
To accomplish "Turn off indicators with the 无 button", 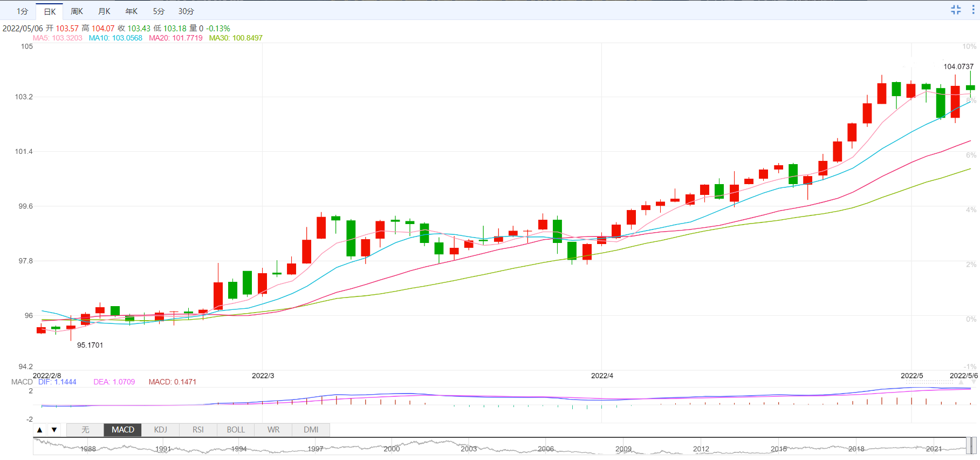I will tap(85, 430).
